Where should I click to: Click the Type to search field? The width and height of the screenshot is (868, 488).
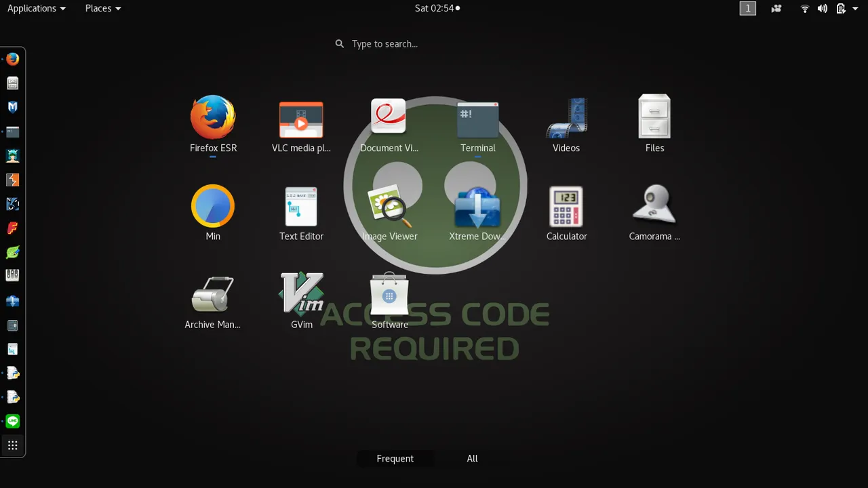click(434, 44)
